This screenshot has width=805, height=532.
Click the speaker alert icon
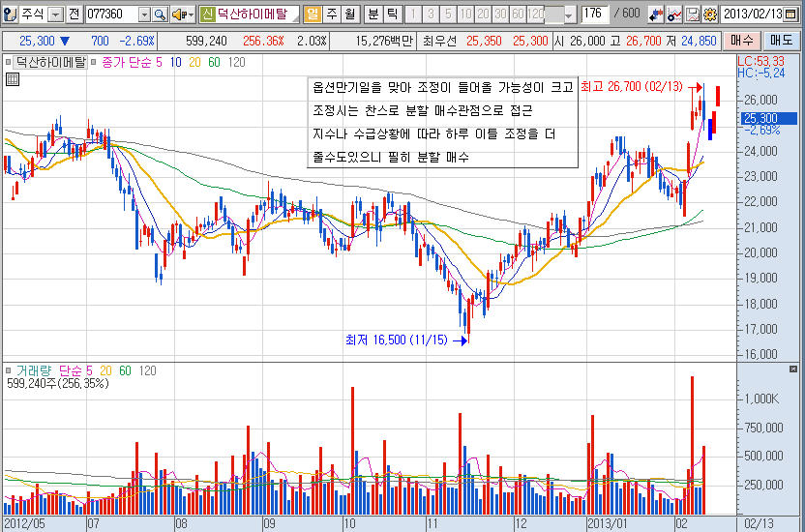182,15
